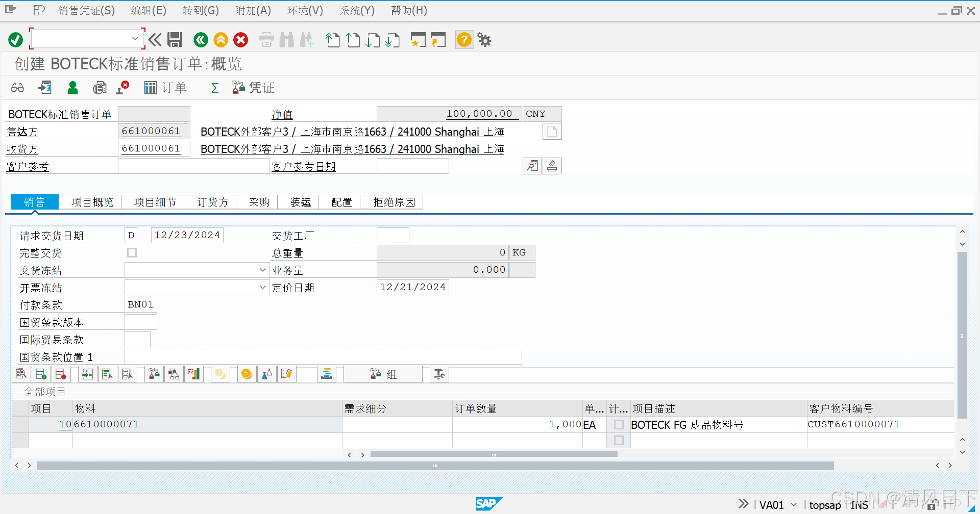This screenshot has width=980, height=514.
Task: Click the 凭证 button
Action: (253, 88)
